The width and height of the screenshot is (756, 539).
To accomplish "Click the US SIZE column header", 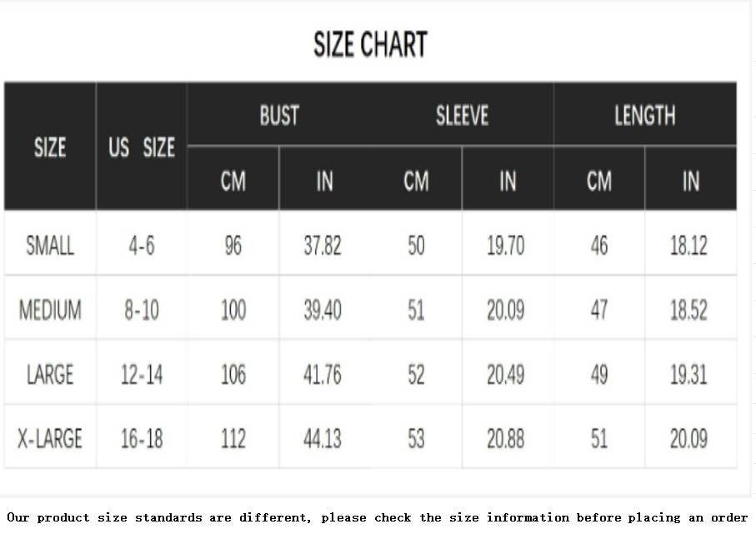I will pyautogui.click(x=142, y=147).
